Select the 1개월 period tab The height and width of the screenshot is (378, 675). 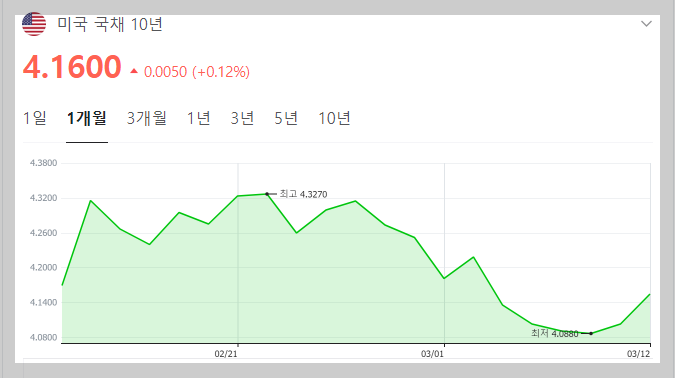point(87,118)
